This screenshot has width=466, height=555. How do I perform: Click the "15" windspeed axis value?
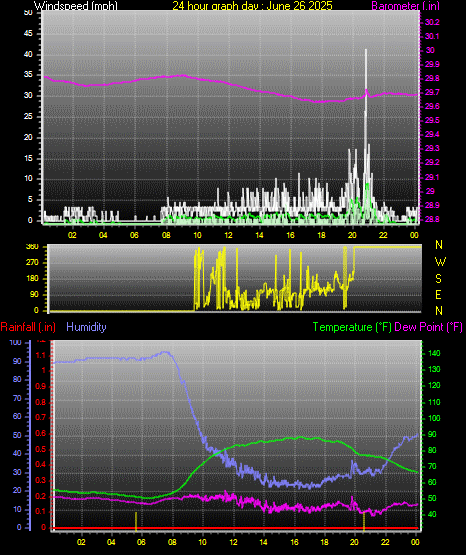[28, 158]
